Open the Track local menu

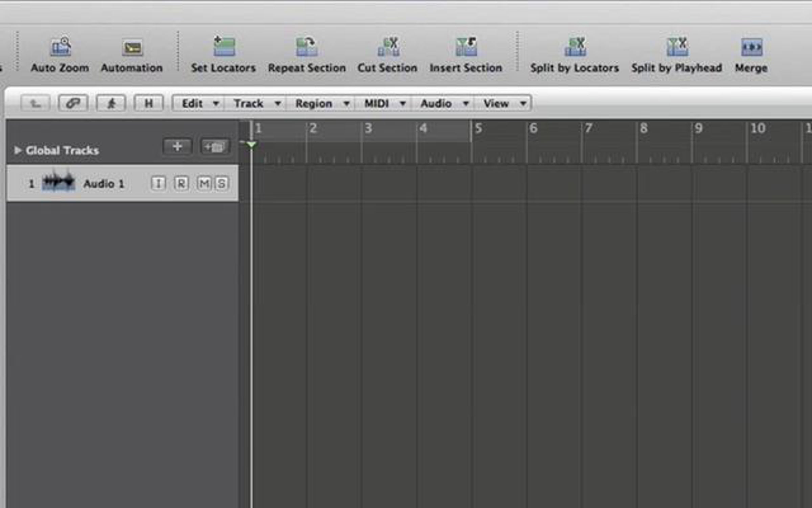[255, 103]
